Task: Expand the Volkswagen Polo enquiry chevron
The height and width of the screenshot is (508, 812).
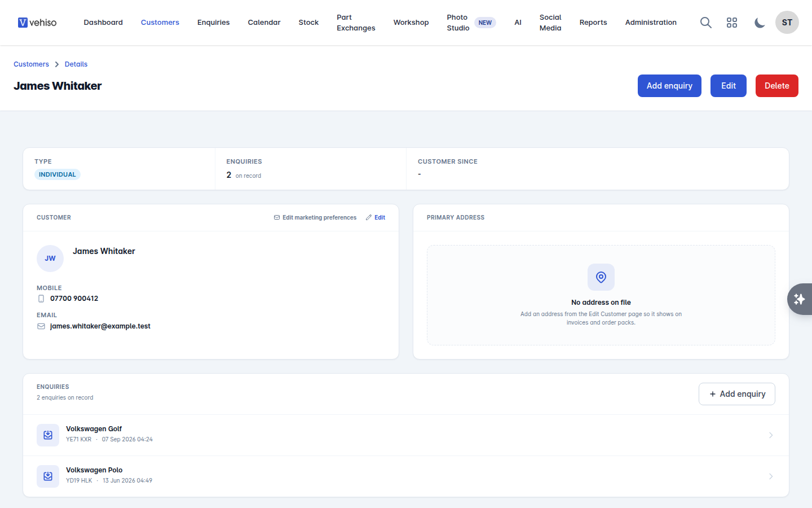Action: point(771,476)
